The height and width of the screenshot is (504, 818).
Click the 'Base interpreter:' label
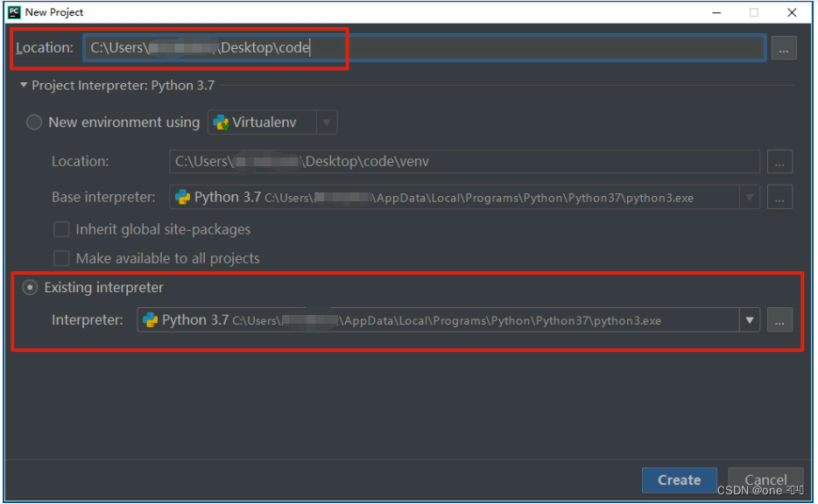[x=103, y=198]
